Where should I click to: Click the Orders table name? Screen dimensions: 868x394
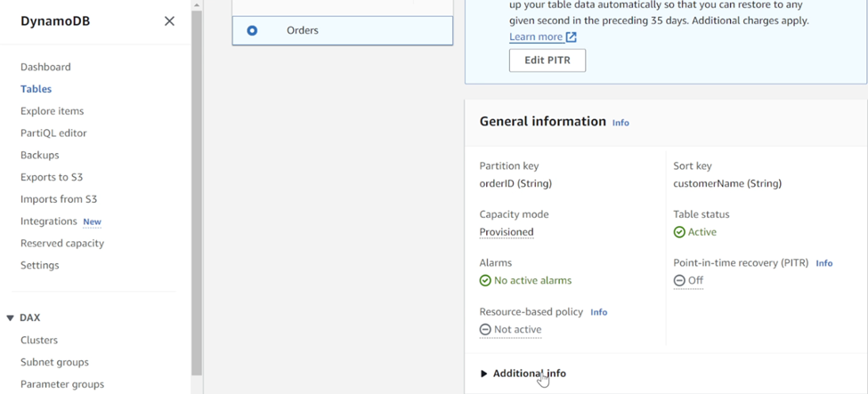[303, 30]
